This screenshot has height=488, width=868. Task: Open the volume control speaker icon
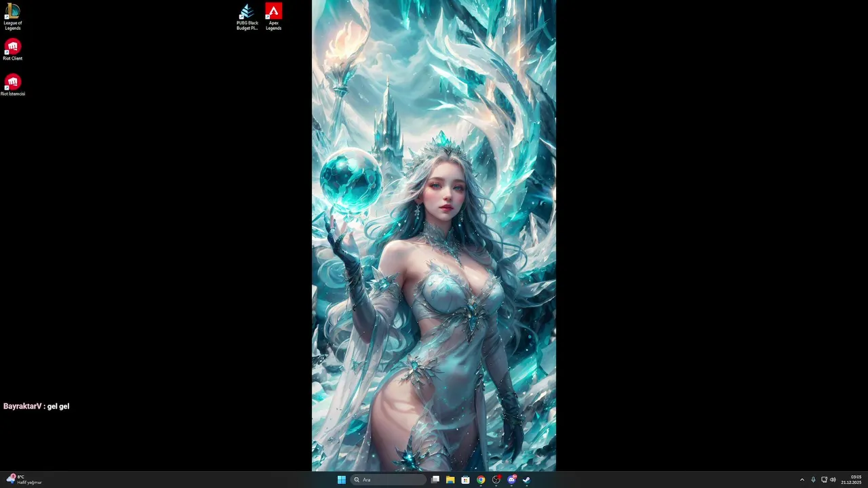(x=833, y=480)
